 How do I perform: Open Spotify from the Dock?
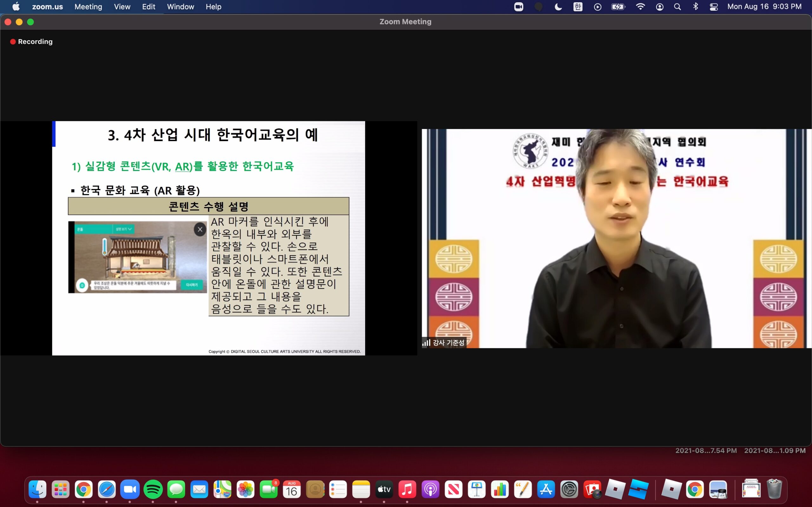click(x=153, y=490)
